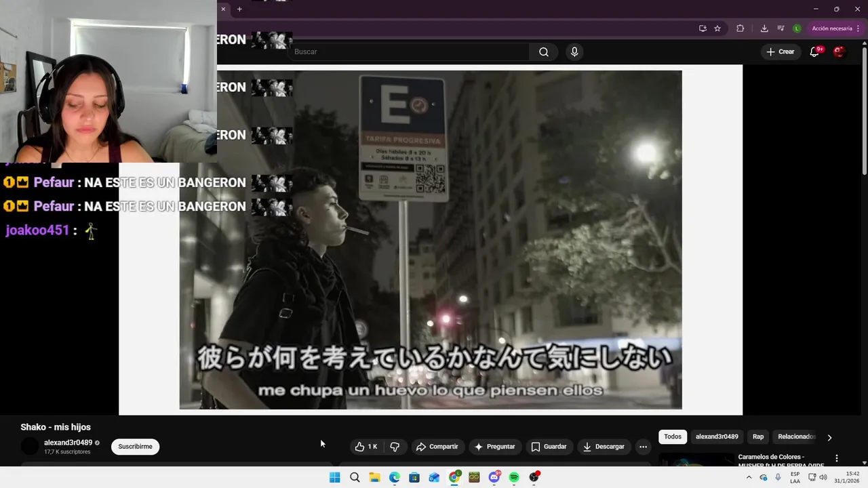Select the alexand3r0489 filter chip
This screenshot has height=488, width=868.
pos(717,436)
